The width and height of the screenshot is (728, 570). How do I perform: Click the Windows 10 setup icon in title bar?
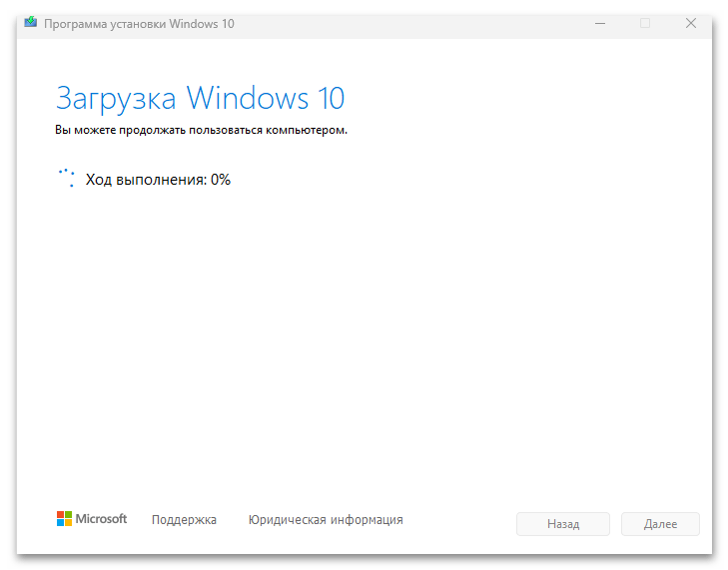click(31, 22)
